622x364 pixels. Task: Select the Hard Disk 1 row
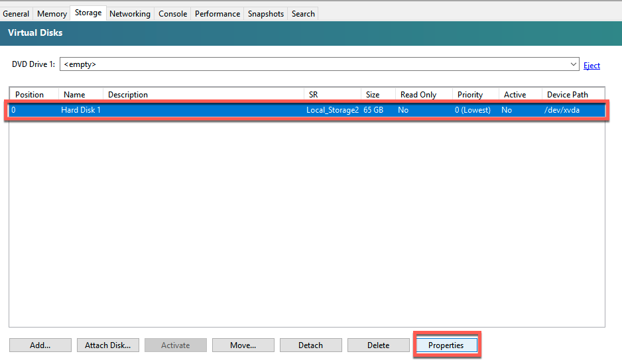click(307, 110)
